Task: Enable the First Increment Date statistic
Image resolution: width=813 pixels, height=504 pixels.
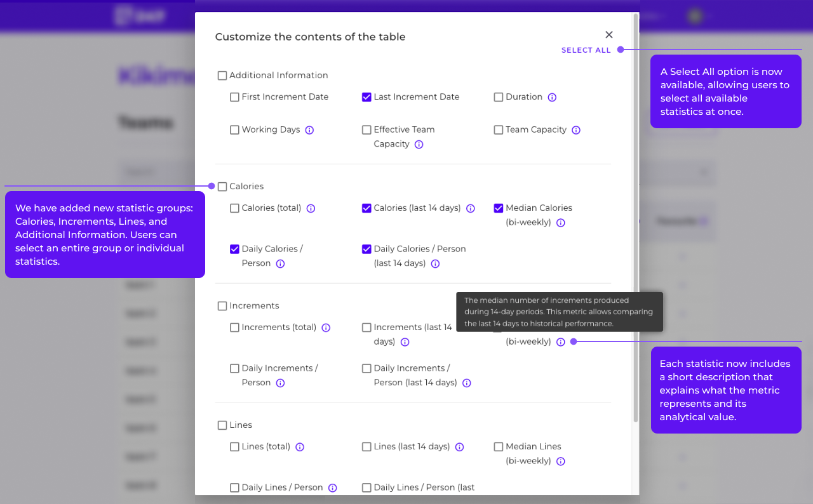Action: pos(234,96)
